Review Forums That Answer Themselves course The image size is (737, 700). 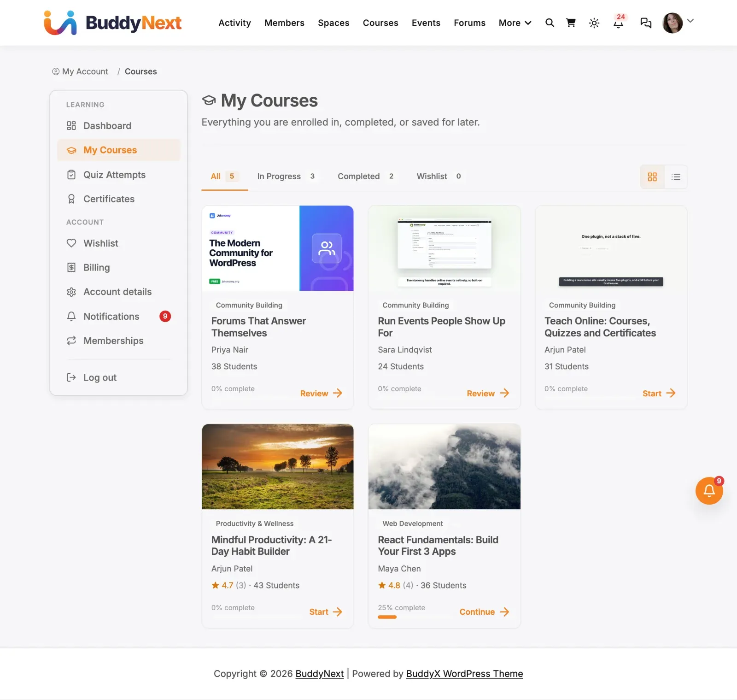(x=321, y=393)
